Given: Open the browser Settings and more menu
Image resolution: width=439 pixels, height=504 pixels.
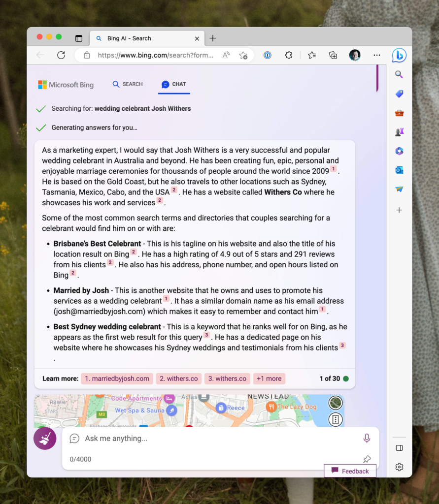Looking at the screenshot, I should [376, 55].
